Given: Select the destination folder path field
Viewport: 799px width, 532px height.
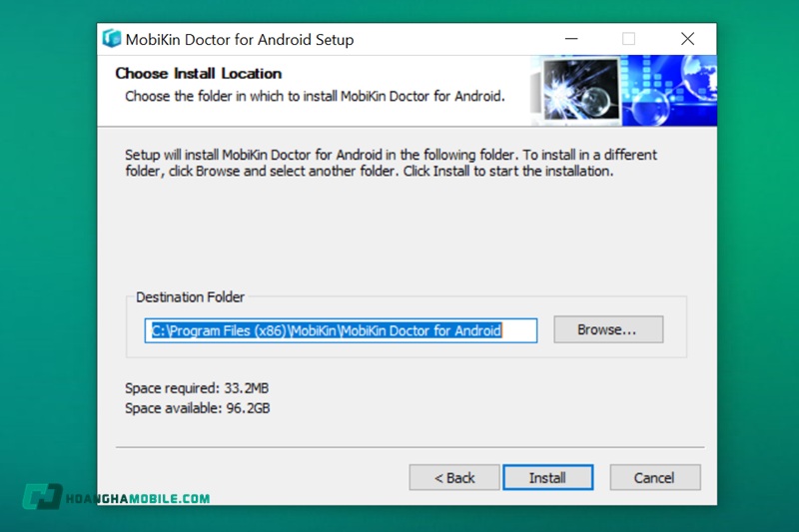Looking at the screenshot, I should tap(341, 330).
